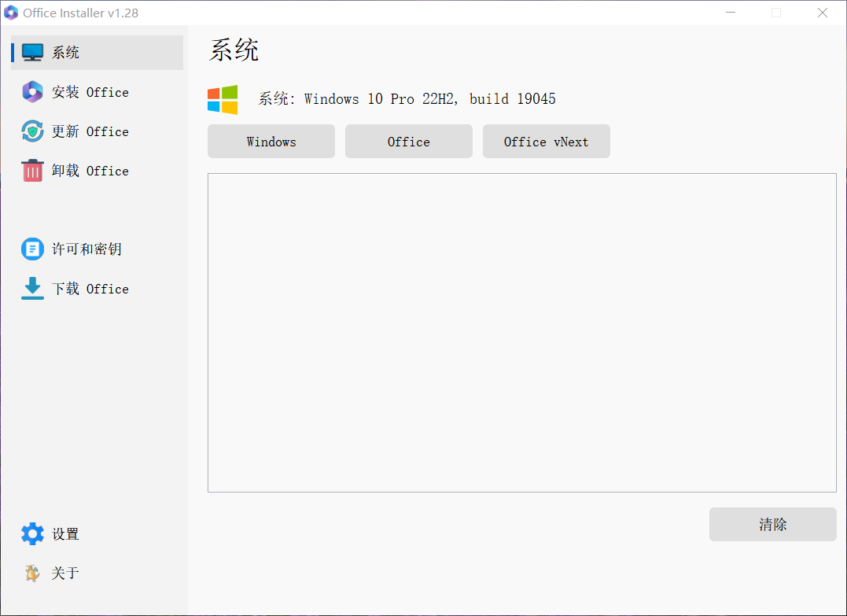The height and width of the screenshot is (616, 847).
Task: Open the 系统 sidebar page
Action: pyautogui.click(x=98, y=53)
